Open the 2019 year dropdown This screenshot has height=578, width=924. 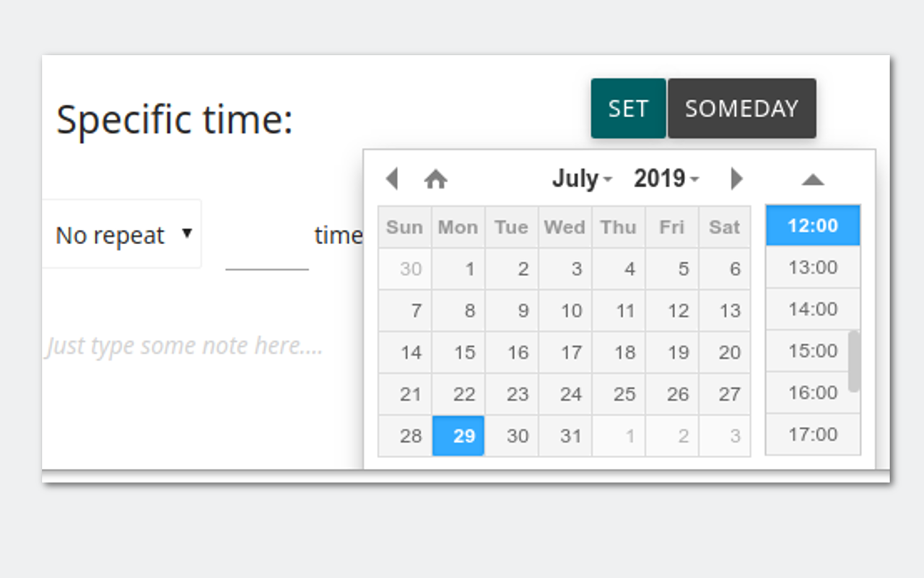click(666, 178)
